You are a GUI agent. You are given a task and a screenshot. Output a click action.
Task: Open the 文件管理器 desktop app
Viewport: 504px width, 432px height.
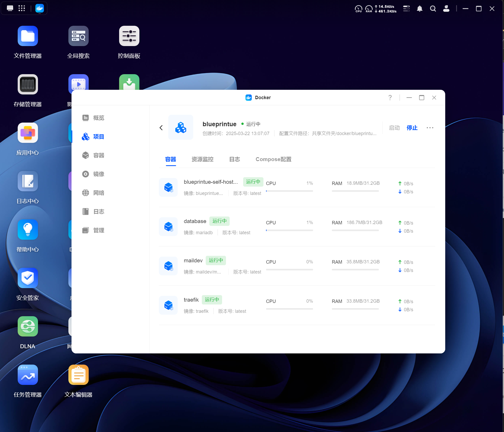point(28,36)
